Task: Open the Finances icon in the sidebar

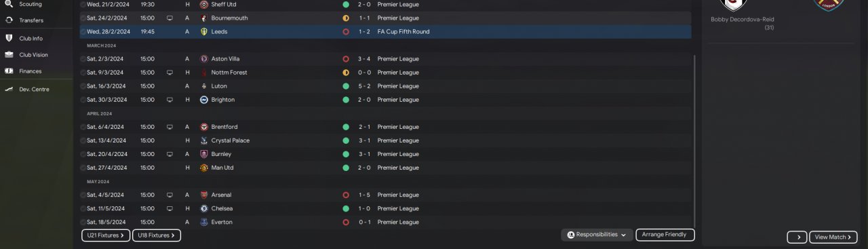Action: pyautogui.click(x=9, y=71)
